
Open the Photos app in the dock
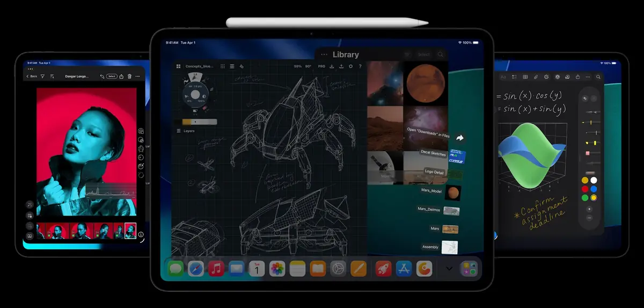click(277, 268)
